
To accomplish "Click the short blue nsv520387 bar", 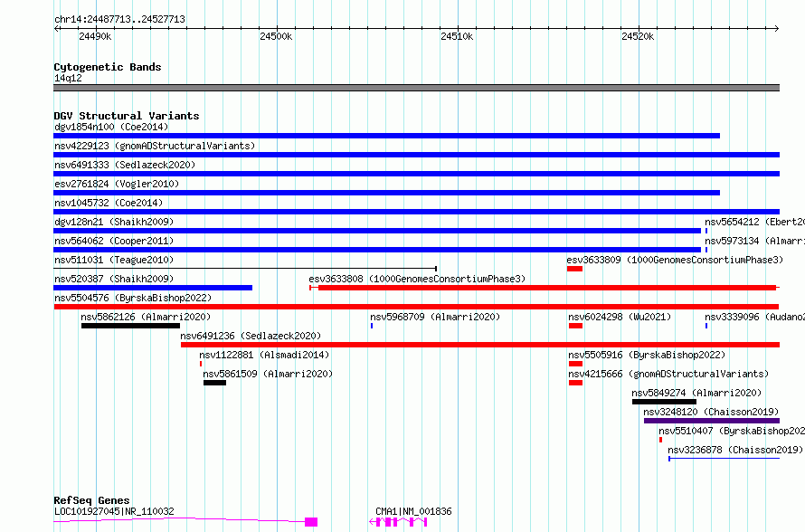I will pos(153,288).
